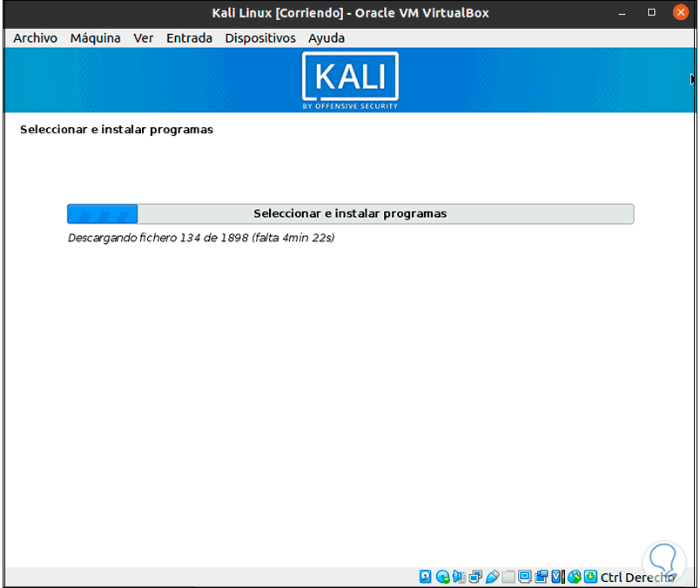The width and height of the screenshot is (700, 588).
Task: Open the Archivo menu
Action: click(x=36, y=38)
